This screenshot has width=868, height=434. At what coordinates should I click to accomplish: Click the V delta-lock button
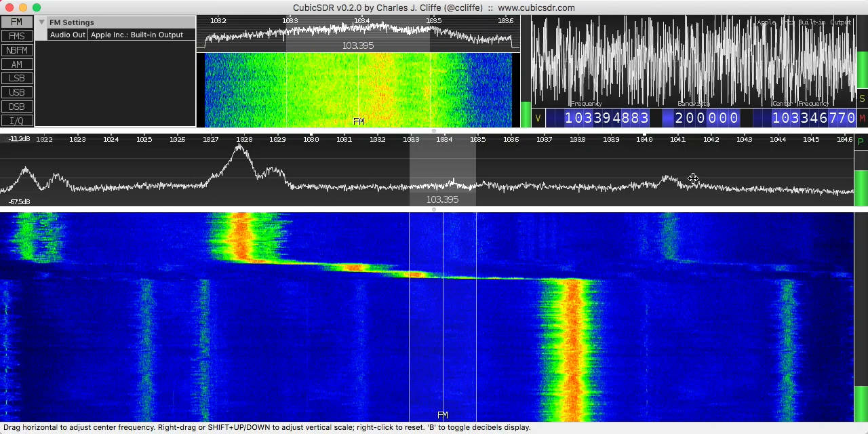538,119
